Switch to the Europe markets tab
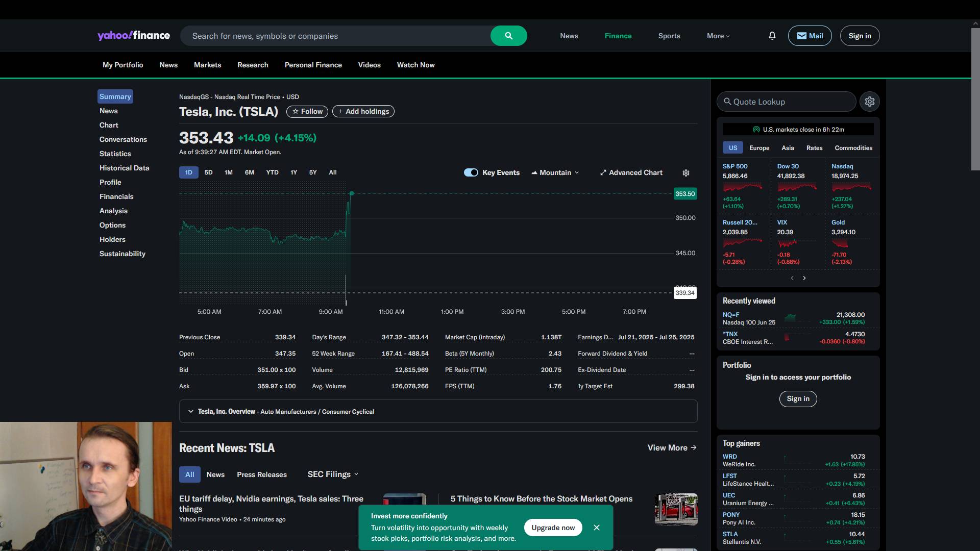Viewport: 980px width, 551px height. point(759,148)
